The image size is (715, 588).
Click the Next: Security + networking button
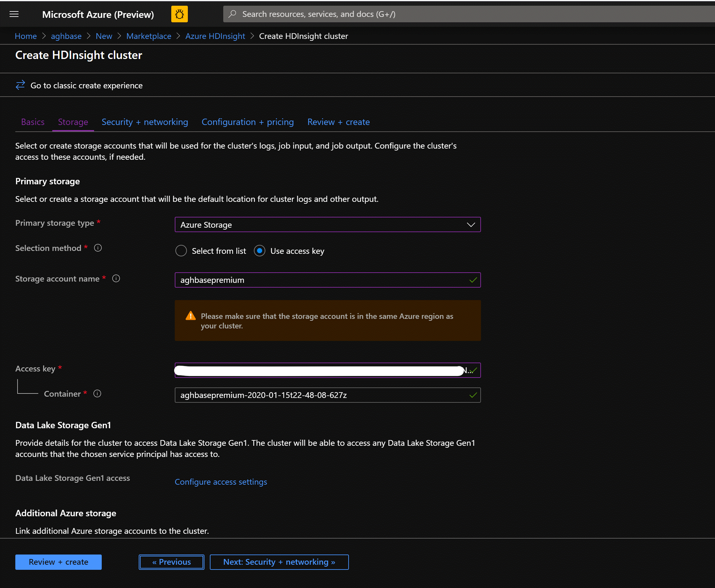coord(278,561)
